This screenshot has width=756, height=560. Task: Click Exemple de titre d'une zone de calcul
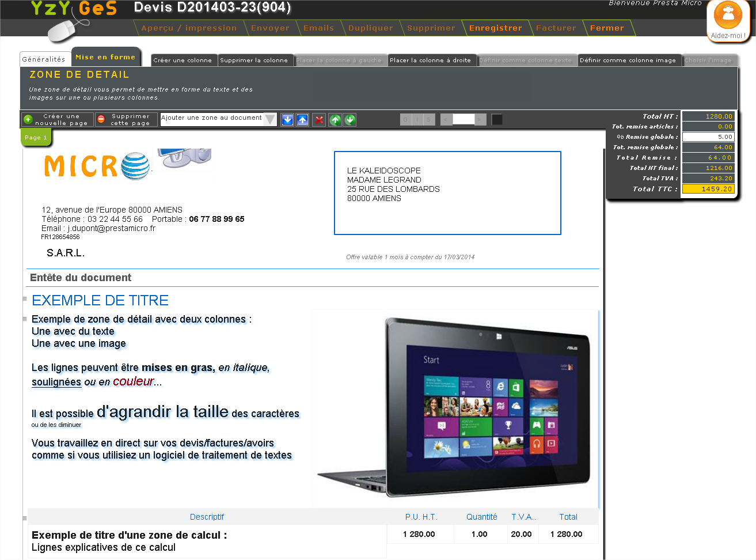pyautogui.click(x=130, y=535)
